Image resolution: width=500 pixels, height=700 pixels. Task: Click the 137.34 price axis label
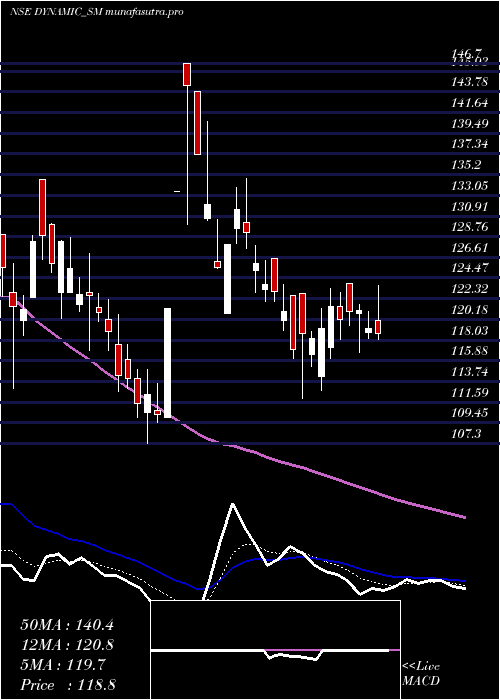470,144
